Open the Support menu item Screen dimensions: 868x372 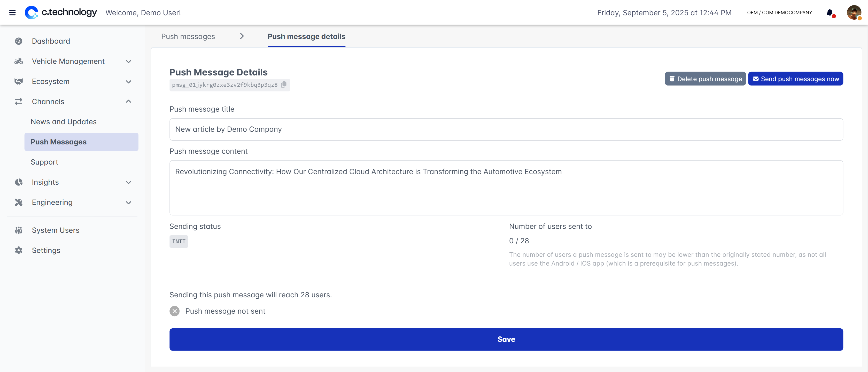44,162
